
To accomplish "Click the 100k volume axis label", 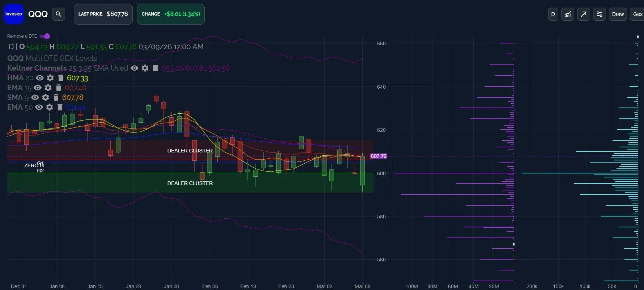I will pos(585,286).
